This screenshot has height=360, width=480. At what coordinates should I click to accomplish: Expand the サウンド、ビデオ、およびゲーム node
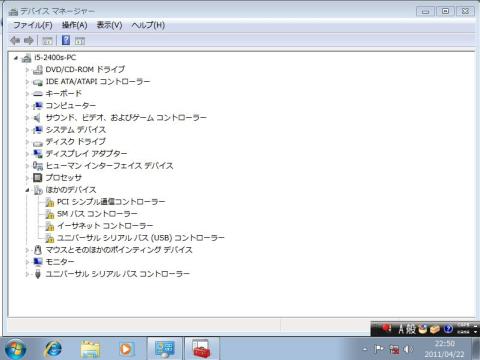click(27, 118)
